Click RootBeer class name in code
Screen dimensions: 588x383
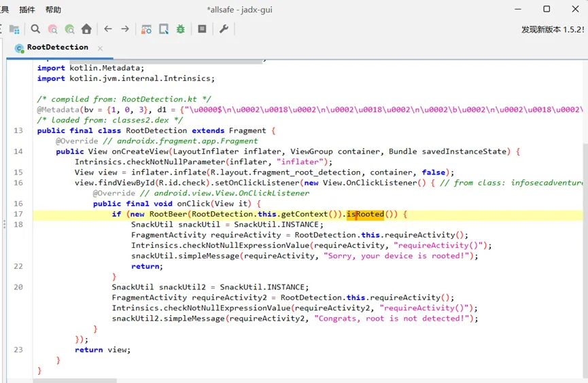pyautogui.click(x=168, y=215)
